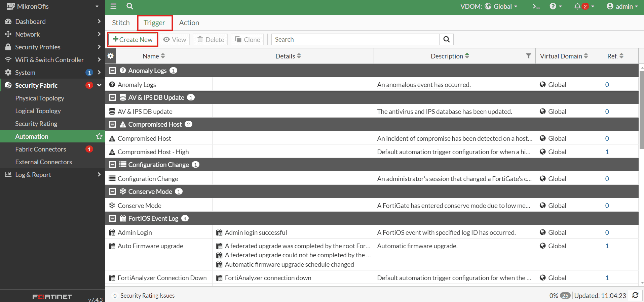The width and height of the screenshot is (644, 302).
Task: Click the Security Fabric sidebar icon
Action: pos(8,85)
